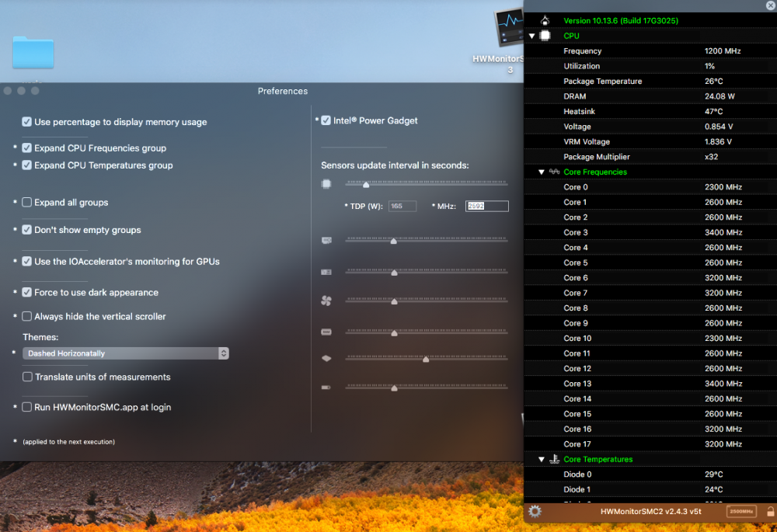
Task: Collapse the Core Temperatures group
Action: tap(541, 459)
